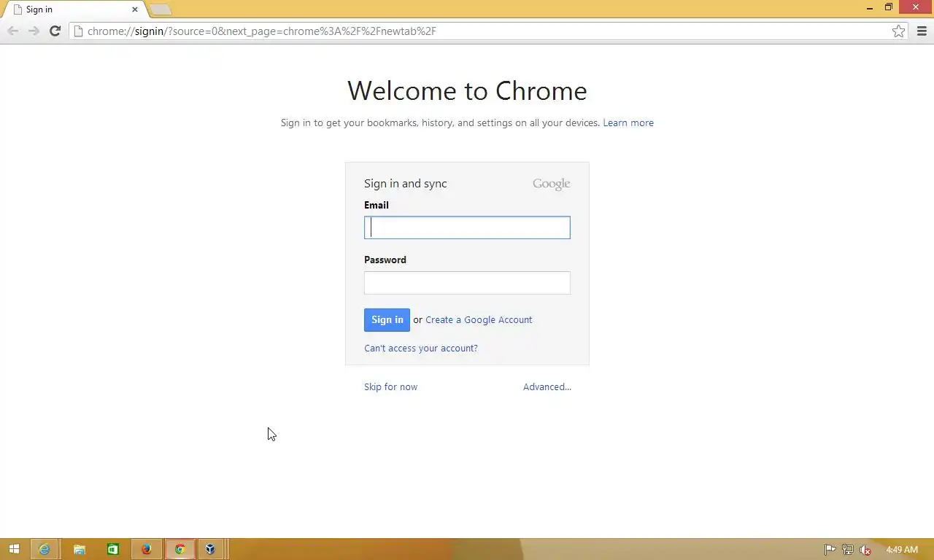Open Internet Explorer from the taskbar

(45, 549)
